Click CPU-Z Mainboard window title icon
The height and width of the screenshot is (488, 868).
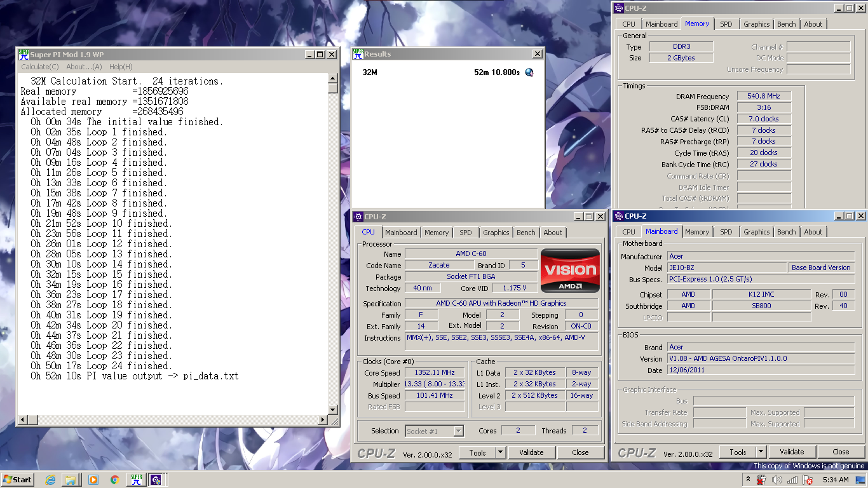pos(618,216)
